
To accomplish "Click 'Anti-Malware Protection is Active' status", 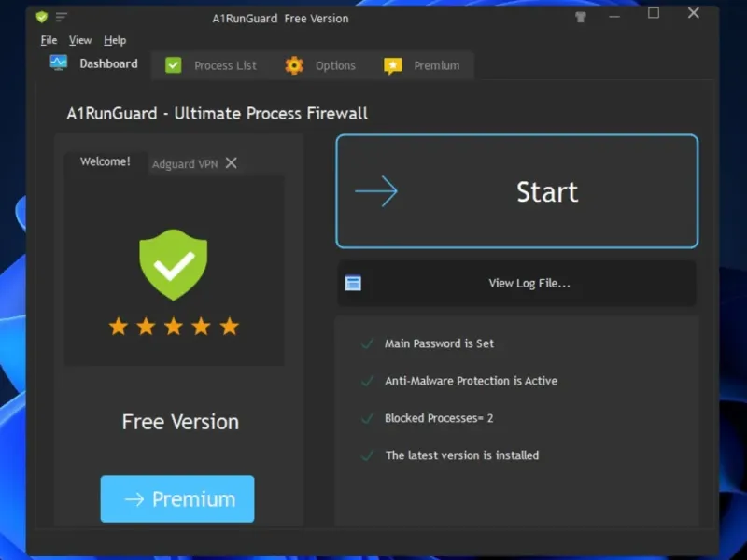I will point(472,381).
